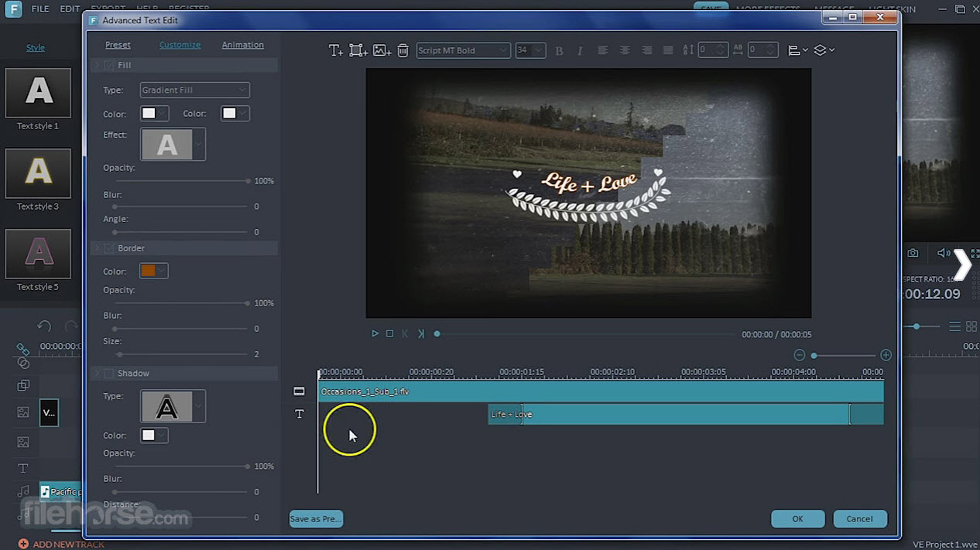This screenshot has height=550, width=980.
Task: Open the Gradient Fill type dropdown
Action: [194, 90]
